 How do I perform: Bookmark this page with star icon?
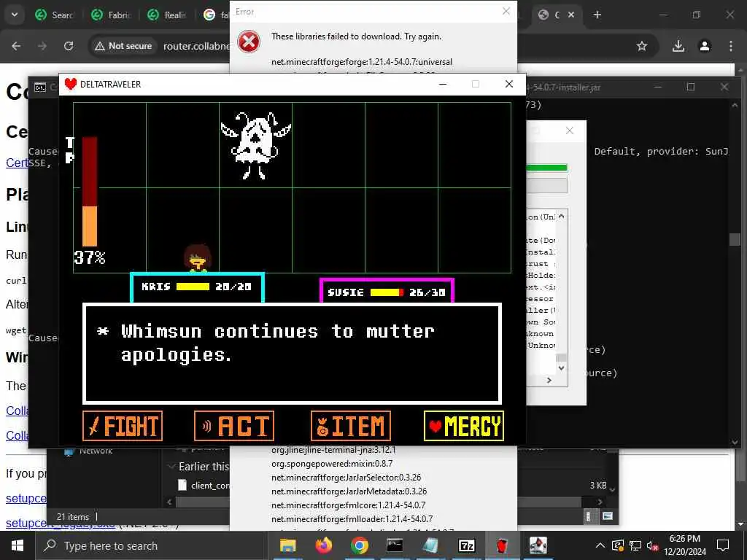pos(642,46)
